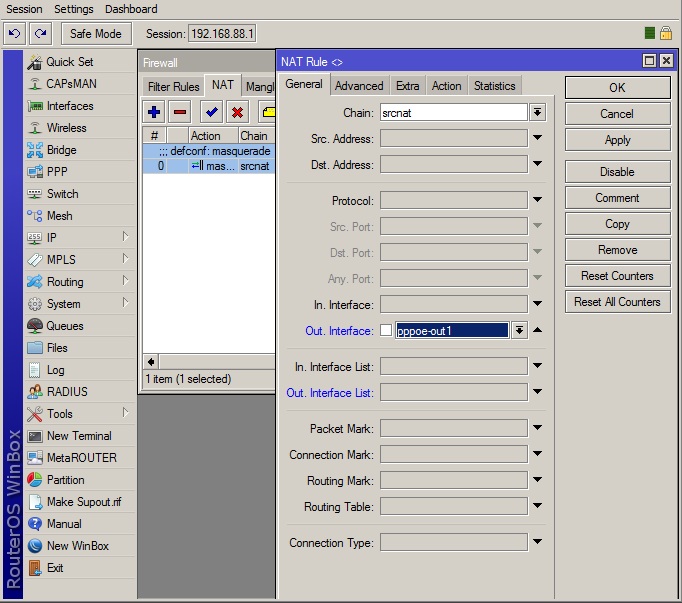This screenshot has height=603, width=682.
Task: Toggle Safe Mode button
Action: click(96, 34)
